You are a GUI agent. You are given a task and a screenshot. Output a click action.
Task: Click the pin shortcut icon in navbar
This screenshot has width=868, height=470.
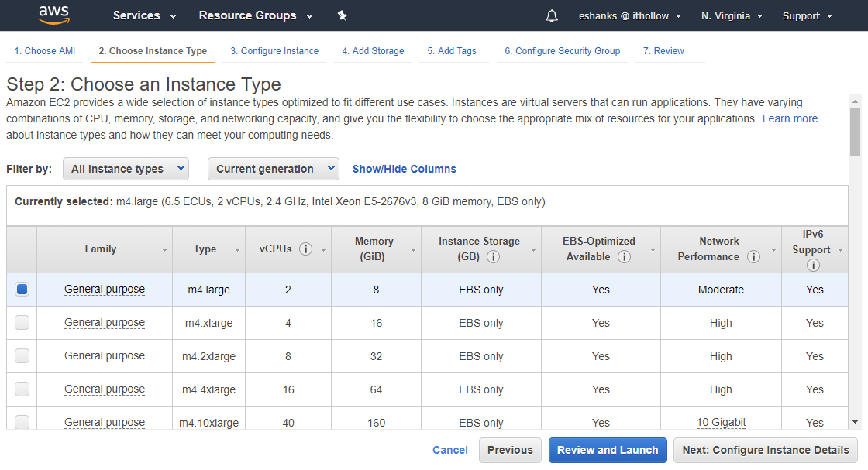point(342,15)
